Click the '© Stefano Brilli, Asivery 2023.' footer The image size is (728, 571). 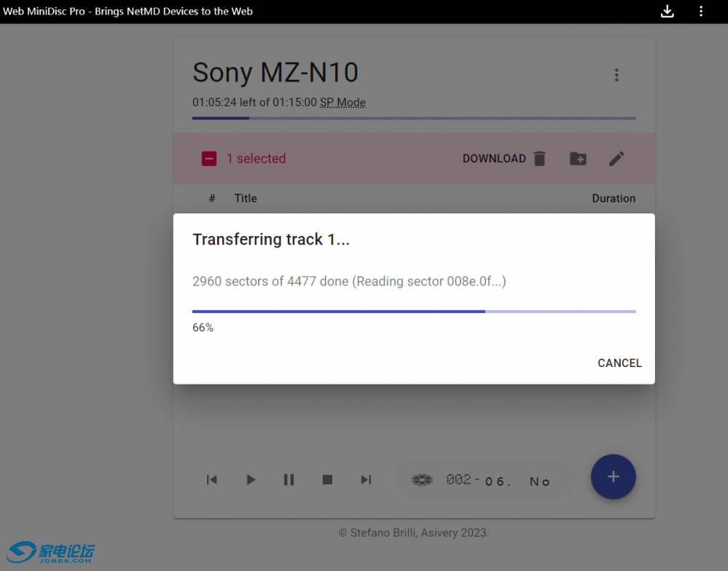414,533
